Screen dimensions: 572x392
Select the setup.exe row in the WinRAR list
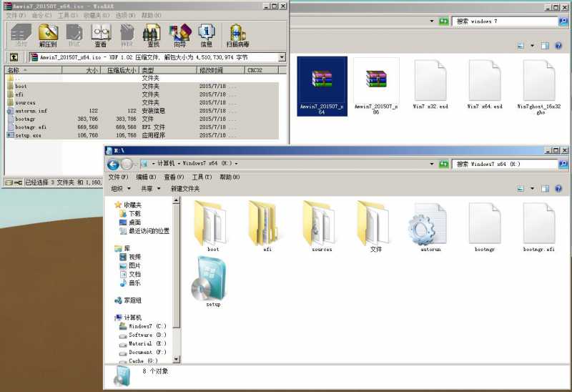click(x=142, y=135)
